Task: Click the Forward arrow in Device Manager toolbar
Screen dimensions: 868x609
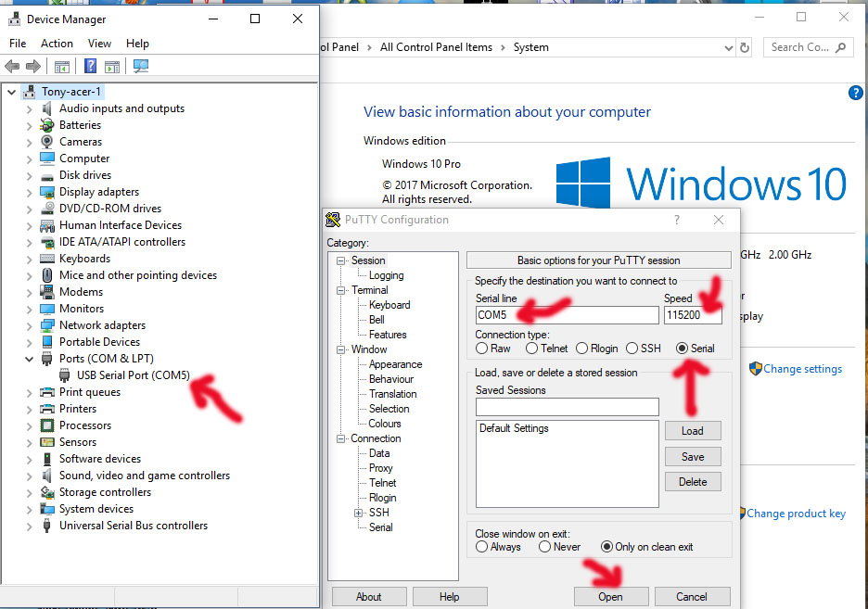Action: (x=33, y=67)
